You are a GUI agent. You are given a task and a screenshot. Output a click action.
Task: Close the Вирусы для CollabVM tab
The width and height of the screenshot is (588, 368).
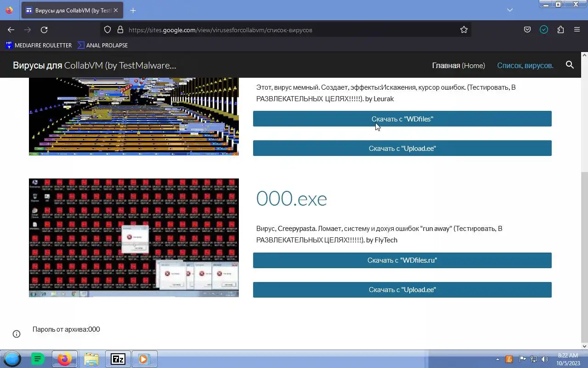click(x=116, y=10)
